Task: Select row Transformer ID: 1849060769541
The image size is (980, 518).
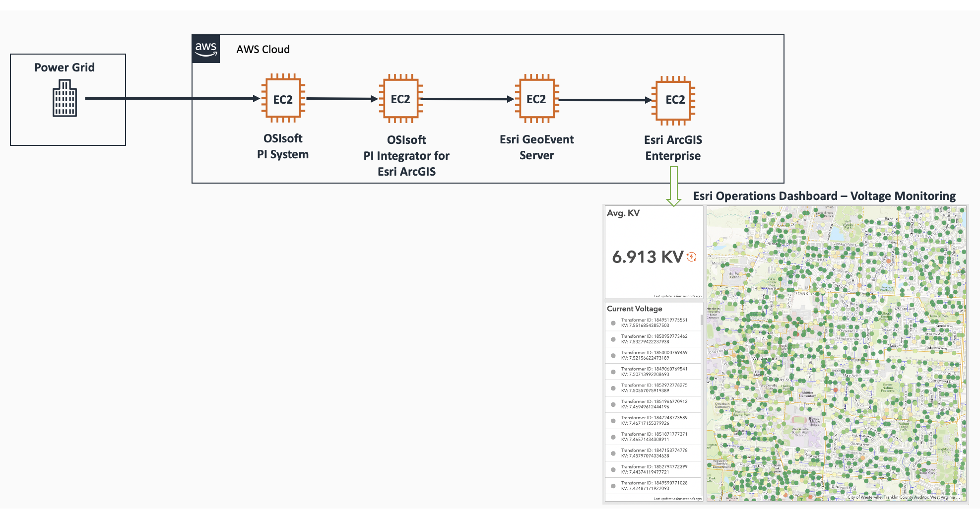Action: coord(653,372)
